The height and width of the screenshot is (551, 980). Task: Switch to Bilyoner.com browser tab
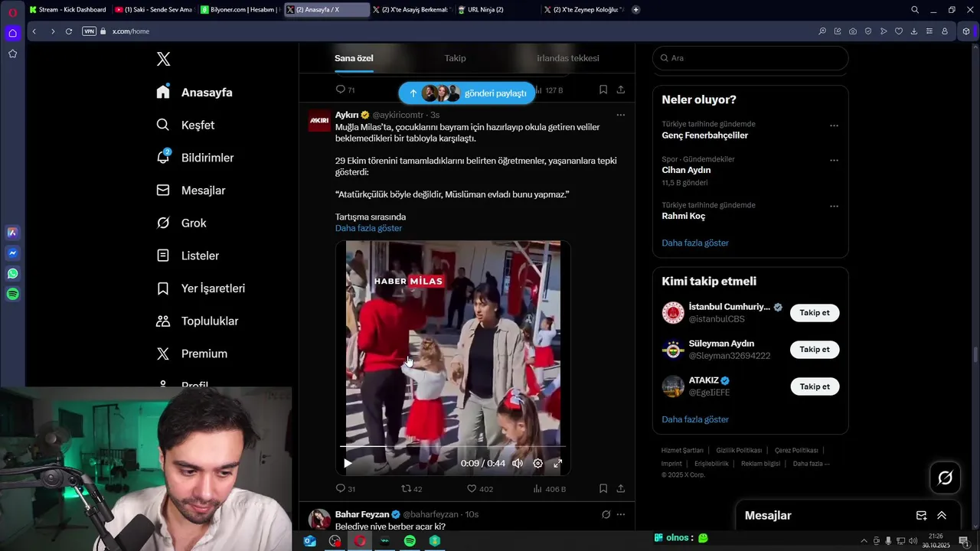[239, 10]
